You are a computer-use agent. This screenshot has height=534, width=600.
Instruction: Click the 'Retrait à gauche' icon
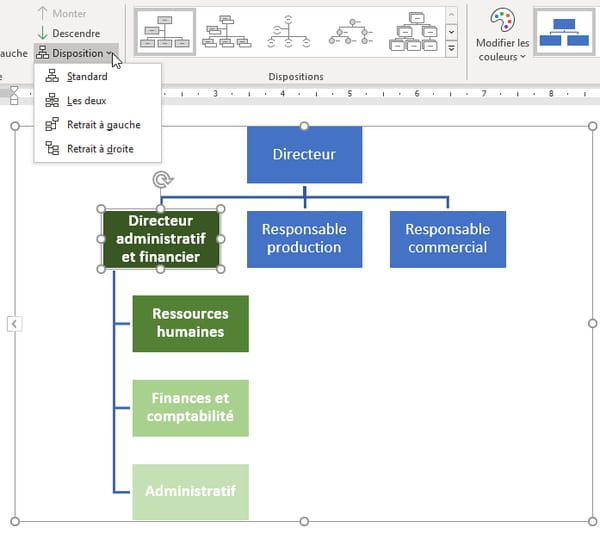(52, 124)
